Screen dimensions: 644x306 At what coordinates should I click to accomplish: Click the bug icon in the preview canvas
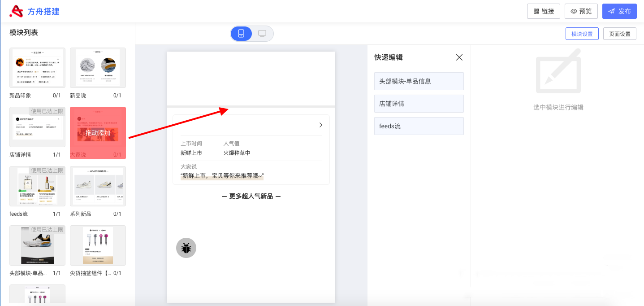click(186, 248)
